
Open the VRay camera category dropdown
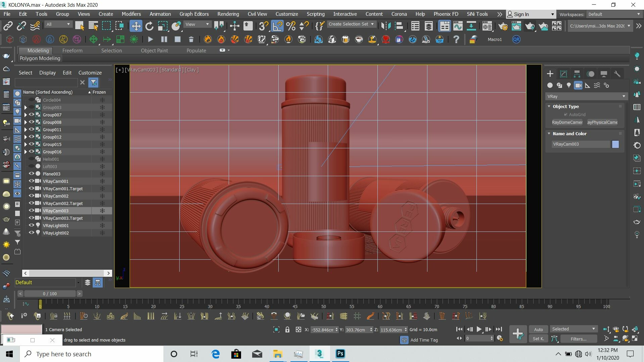pos(586,96)
